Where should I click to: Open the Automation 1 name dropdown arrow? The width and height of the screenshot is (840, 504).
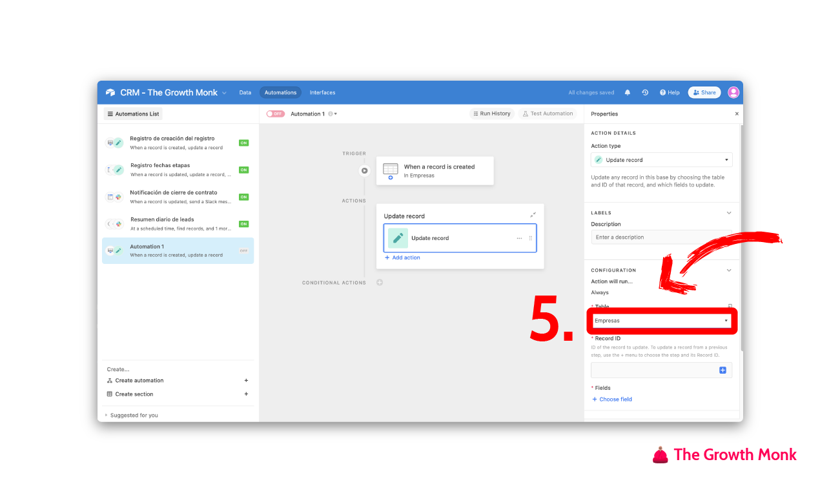[336, 114]
